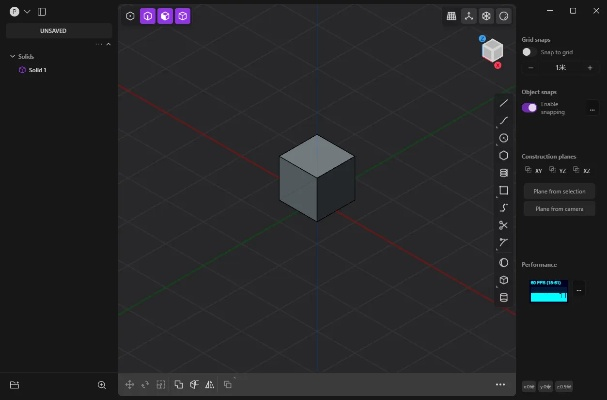The width and height of the screenshot is (607, 400).
Task: Open the Plasticity logo dropdown menu
Action: pyautogui.click(x=20, y=12)
